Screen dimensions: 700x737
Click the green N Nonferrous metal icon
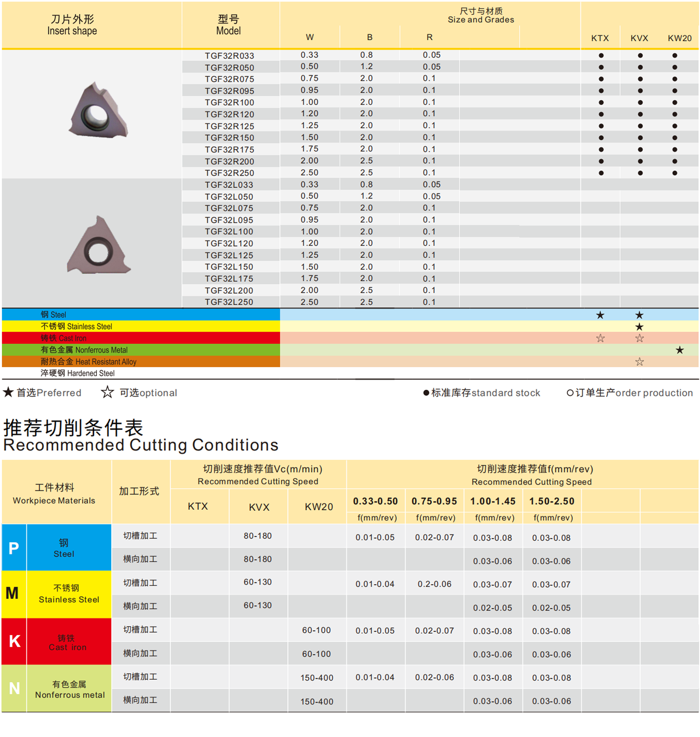13,688
